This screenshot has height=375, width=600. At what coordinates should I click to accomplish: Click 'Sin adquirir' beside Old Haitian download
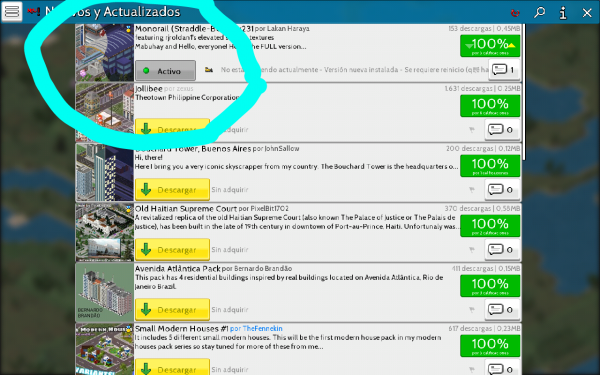[230, 249]
